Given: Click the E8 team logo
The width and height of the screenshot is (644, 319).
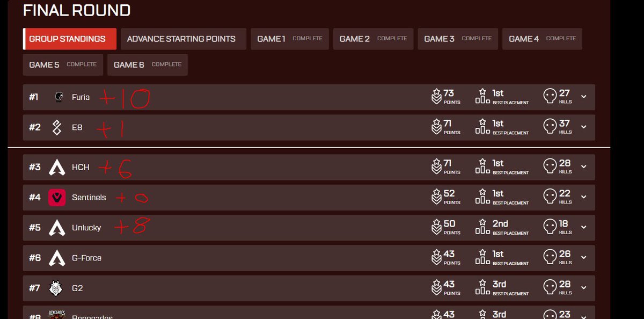Looking at the screenshot, I should point(57,127).
